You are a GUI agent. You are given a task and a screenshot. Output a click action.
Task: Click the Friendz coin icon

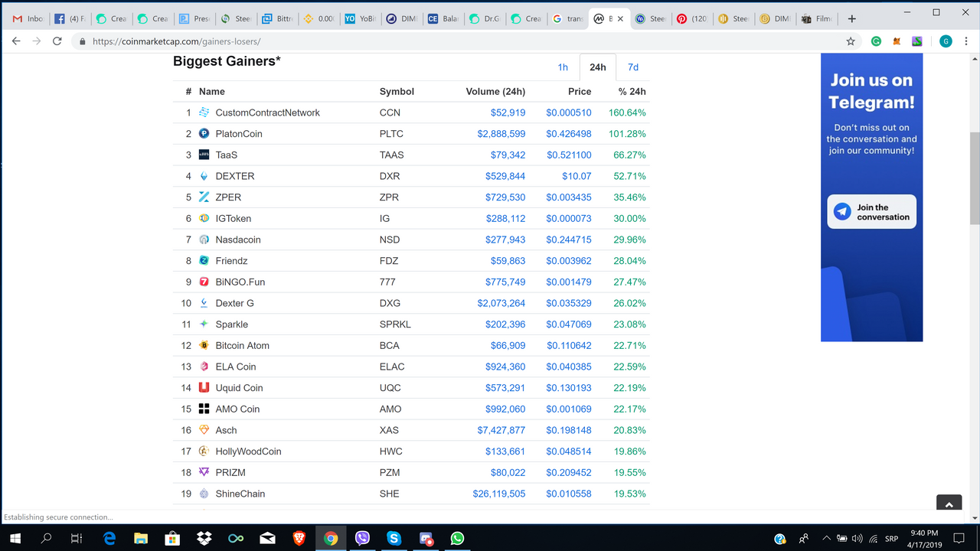(x=204, y=261)
